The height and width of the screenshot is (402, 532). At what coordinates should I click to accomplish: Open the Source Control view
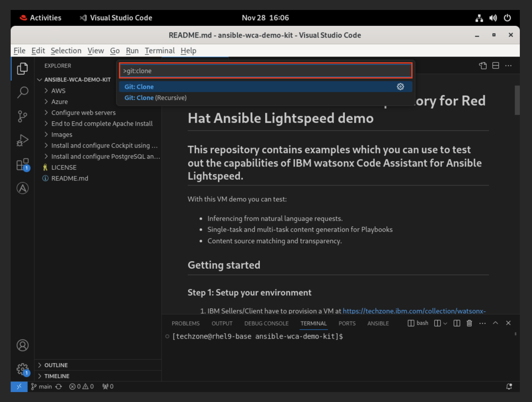tap(22, 116)
